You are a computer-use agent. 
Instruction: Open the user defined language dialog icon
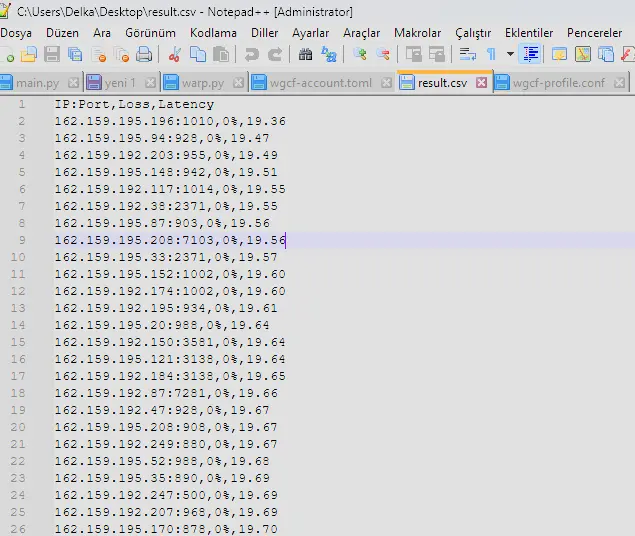tap(559, 54)
